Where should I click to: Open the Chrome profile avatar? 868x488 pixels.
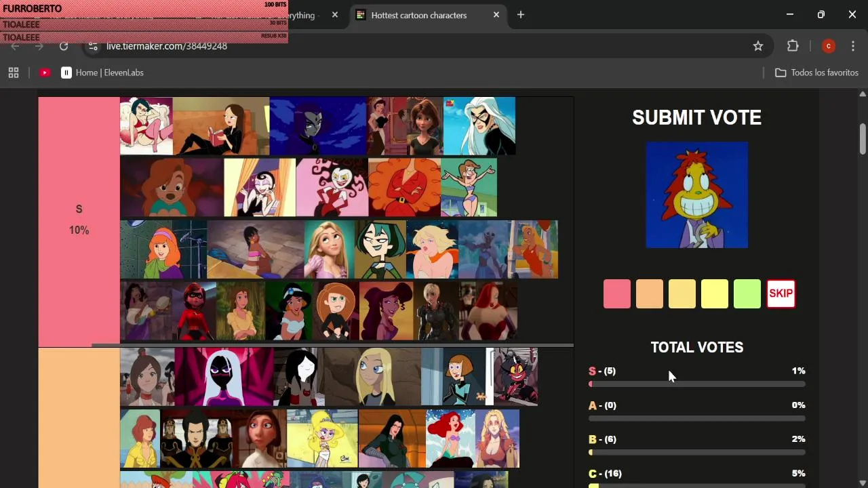point(828,46)
